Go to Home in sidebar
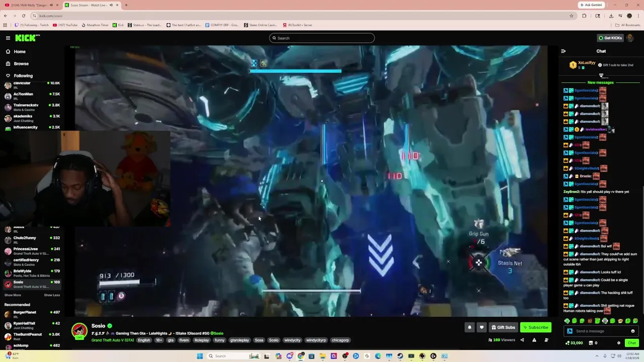The image size is (644, 362). (x=20, y=52)
